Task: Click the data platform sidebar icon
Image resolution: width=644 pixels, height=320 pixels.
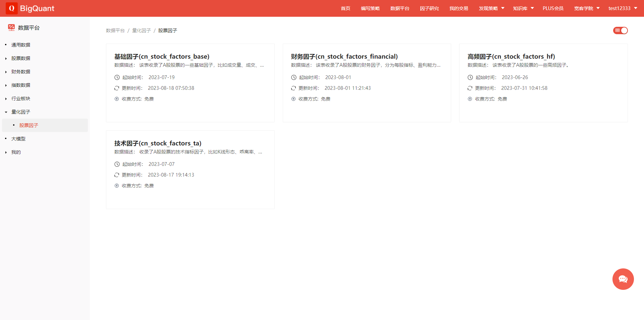Action: [x=11, y=27]
